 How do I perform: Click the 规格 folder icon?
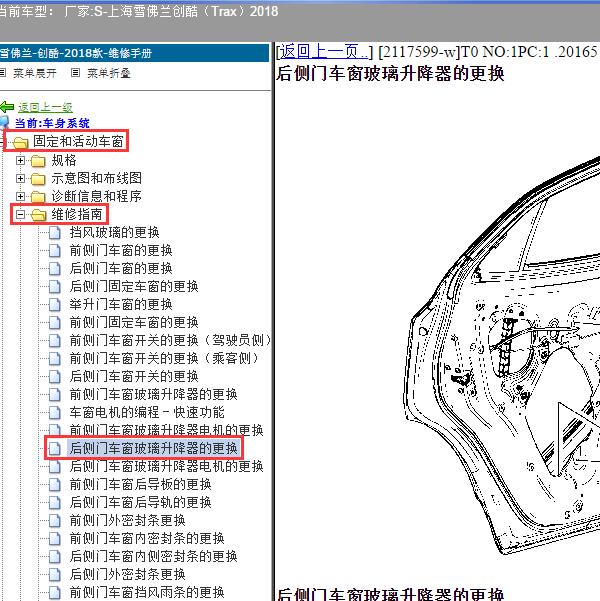pyautogui.click(x=38, y=161)
